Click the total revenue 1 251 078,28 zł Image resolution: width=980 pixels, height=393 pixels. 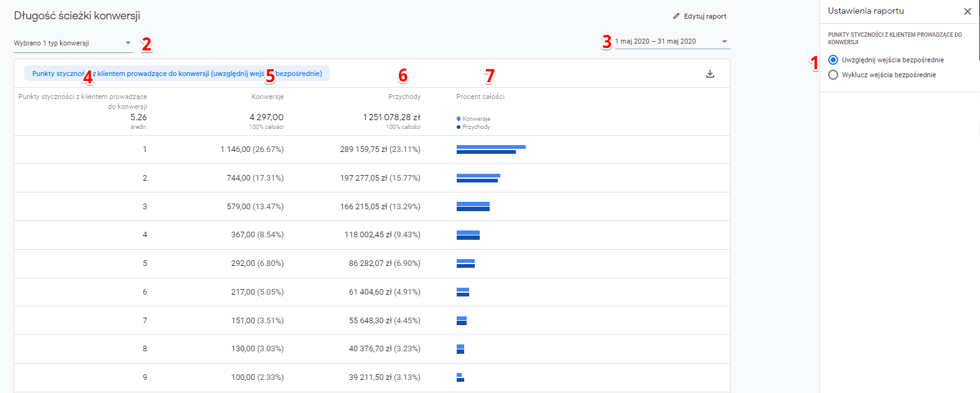click(392, 117)
